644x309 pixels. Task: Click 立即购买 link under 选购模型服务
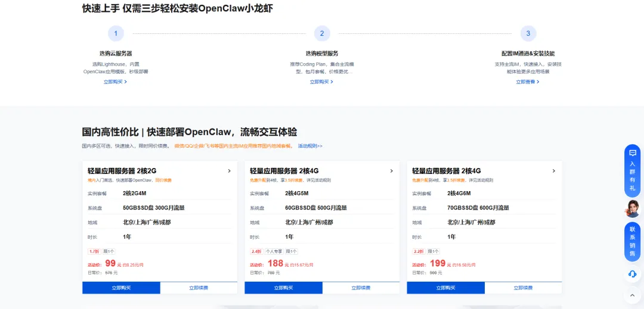(321, 82)
